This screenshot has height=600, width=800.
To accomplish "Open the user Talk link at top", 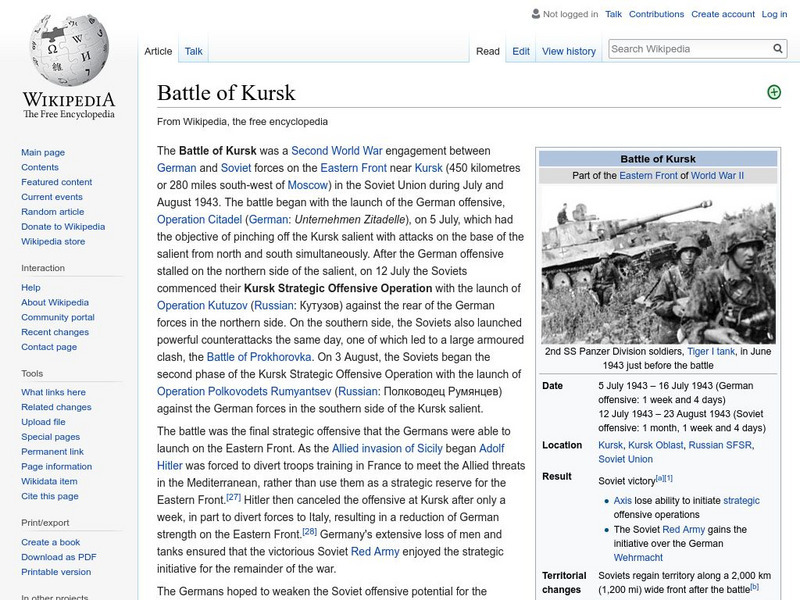I will 613,14.
